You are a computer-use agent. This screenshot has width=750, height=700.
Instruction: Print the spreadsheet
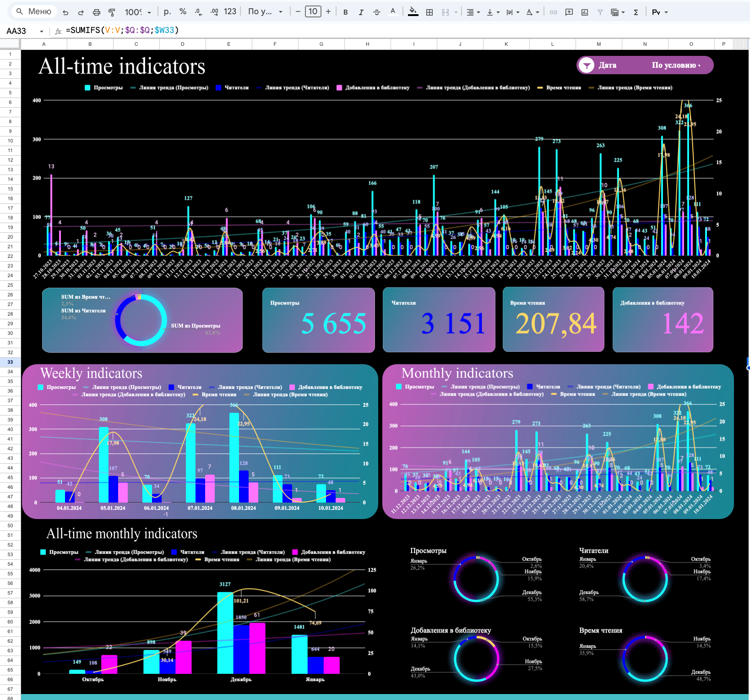point(97,12)
